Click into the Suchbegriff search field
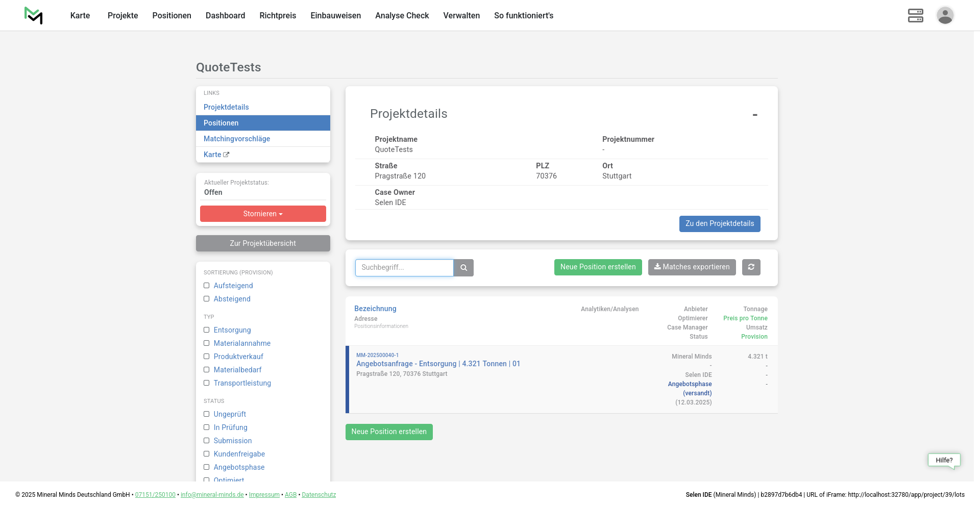This screenshot has height=507, width=980. click(404, 268)
